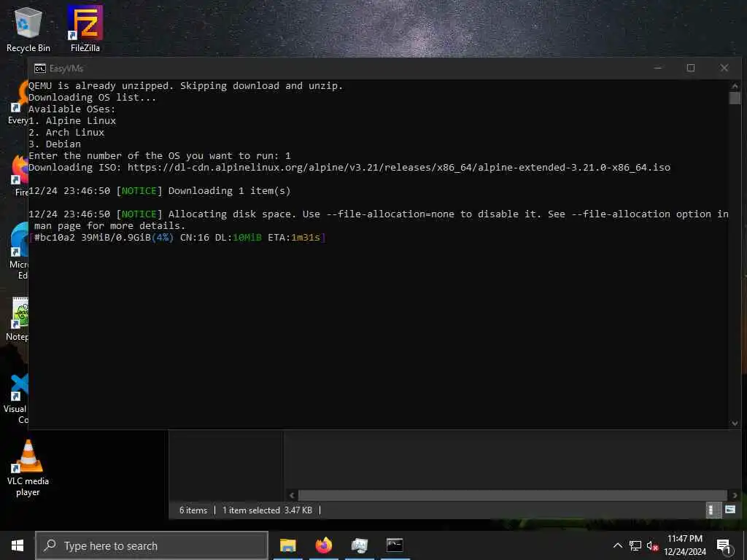The image size is (747, 560).
Task: Open VLC media player desktop shortcut
Action: point(28,468)
